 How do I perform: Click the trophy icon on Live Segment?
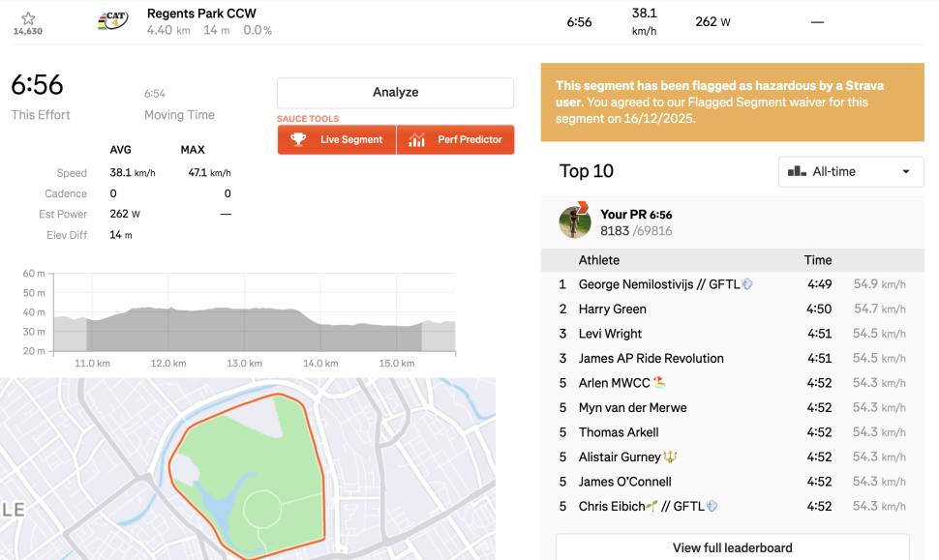[298, 139]
